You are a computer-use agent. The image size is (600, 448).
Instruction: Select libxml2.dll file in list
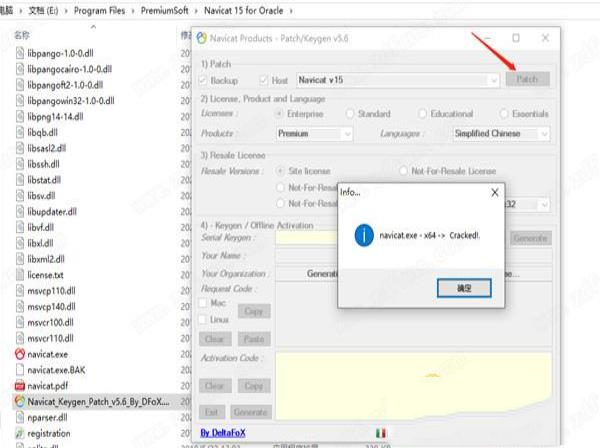(x=40, y=259)
